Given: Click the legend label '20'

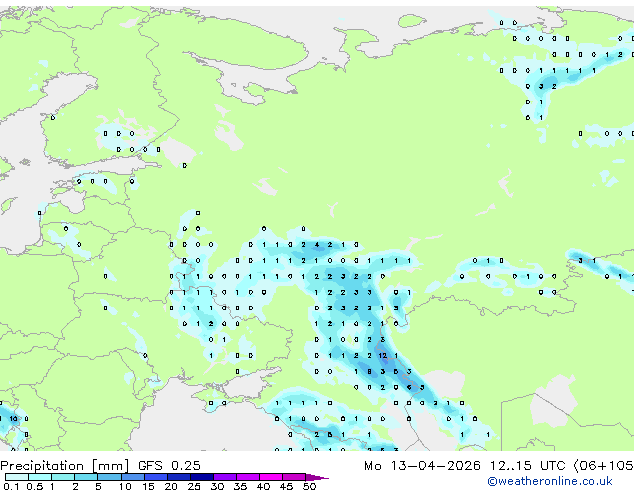Looking at the screenshot, I should [171, 486].
